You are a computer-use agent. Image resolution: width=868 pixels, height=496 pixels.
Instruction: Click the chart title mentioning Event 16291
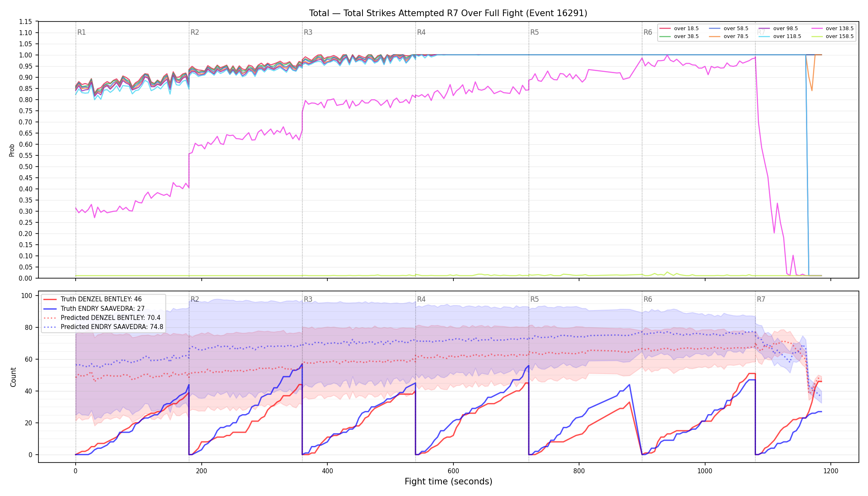tap(448, 13)
